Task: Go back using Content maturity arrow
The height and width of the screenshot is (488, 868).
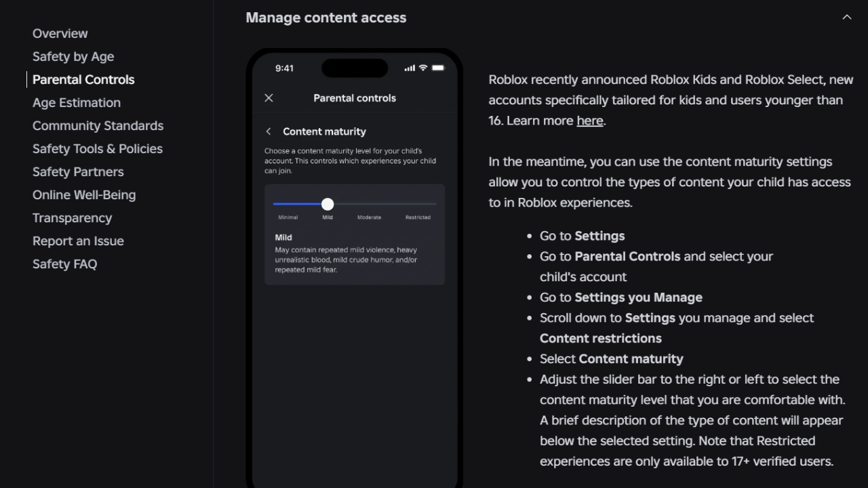Action: 269,131
